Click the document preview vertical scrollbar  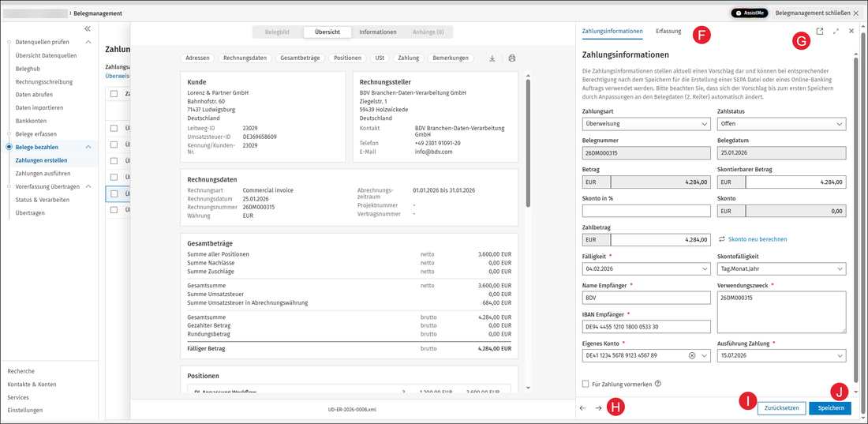point(528,143)
